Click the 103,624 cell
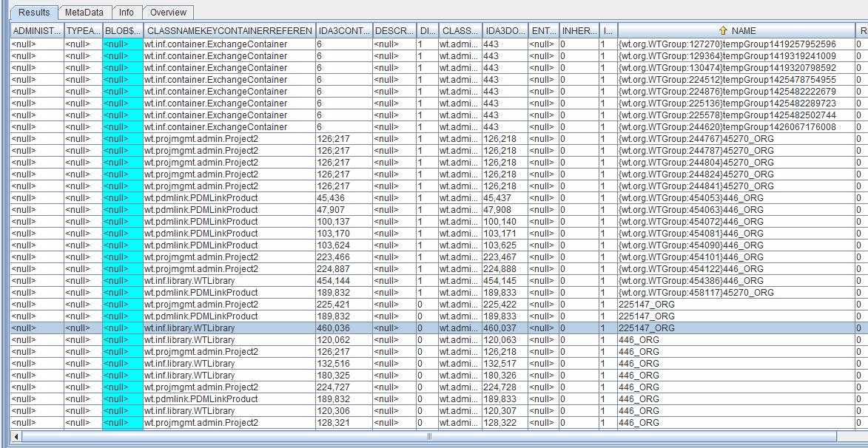 click(x=344, y=245)
